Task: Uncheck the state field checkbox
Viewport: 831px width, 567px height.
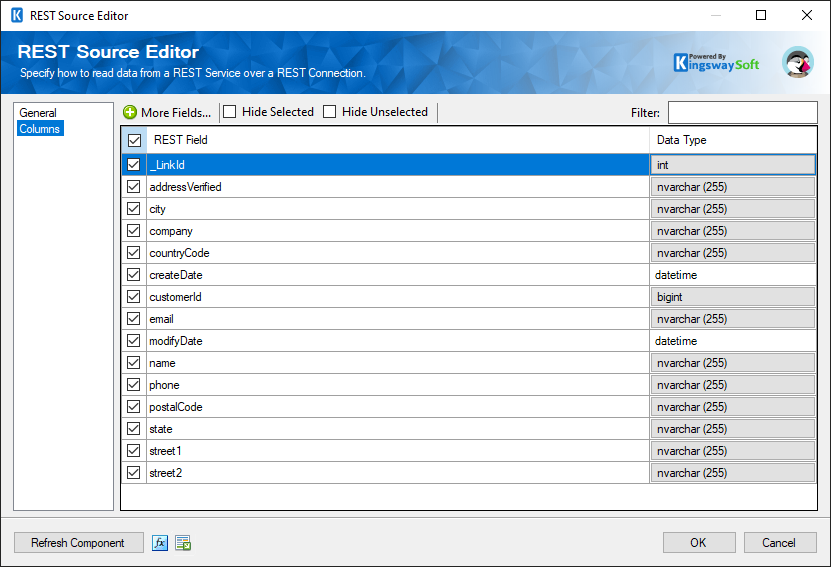Action: tap(134, 429)
